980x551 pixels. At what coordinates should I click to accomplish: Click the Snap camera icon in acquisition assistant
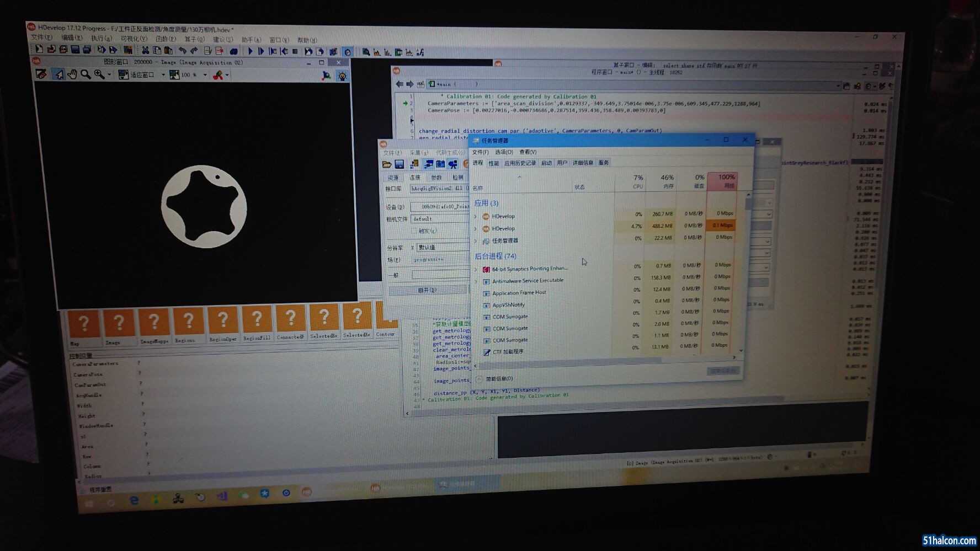(x=440, y=164)
